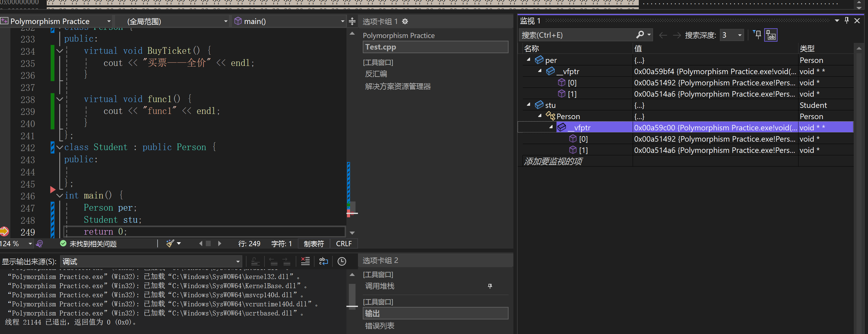Click the CRLF line ending indicator
Viewport: 868px width, 334px height.
343,243
